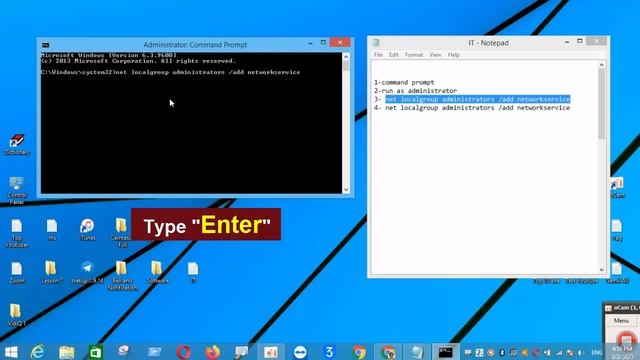
Task: Select the Lesson 7 folder on desktop
Action: tap(51, 272)
